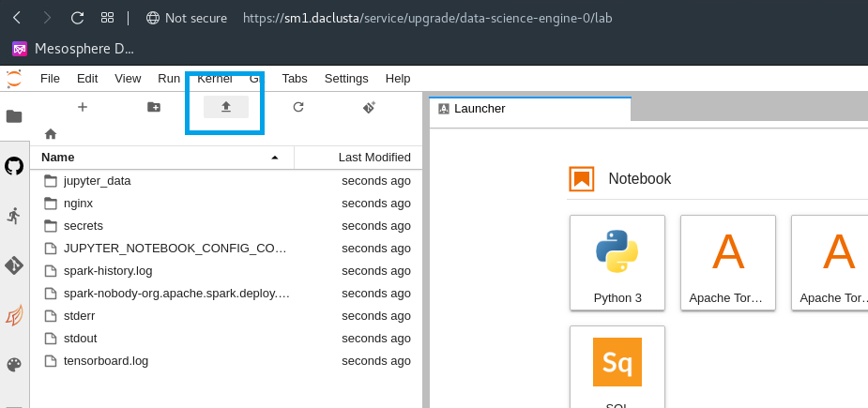Image resolution: width=868 pixels, height=408 pixels.
Task: Open the Running Terminals and Kernels sidebar tab
Action: click(14, 216)
